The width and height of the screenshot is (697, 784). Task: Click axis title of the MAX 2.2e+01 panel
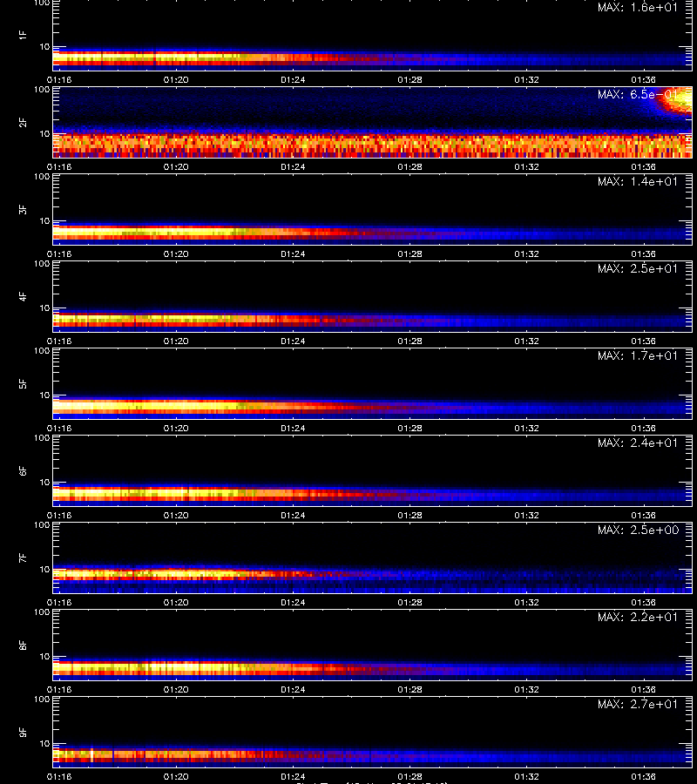[23, 645]
